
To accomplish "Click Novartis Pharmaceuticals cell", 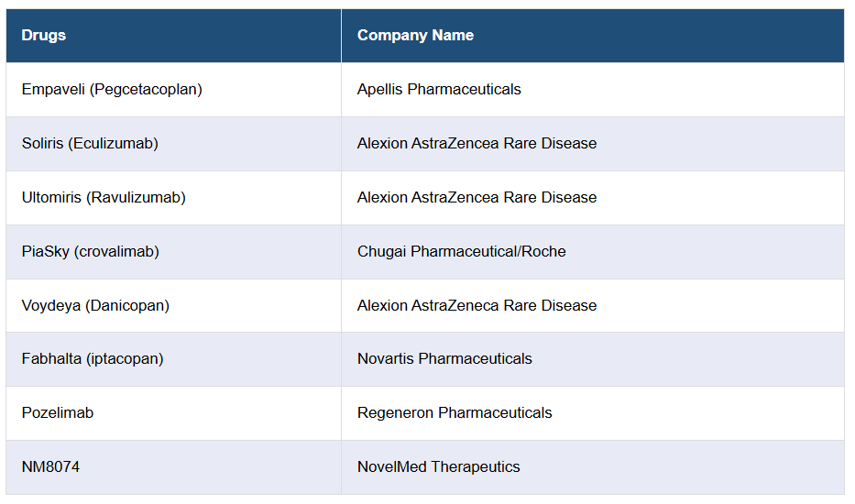I will 444,359.
